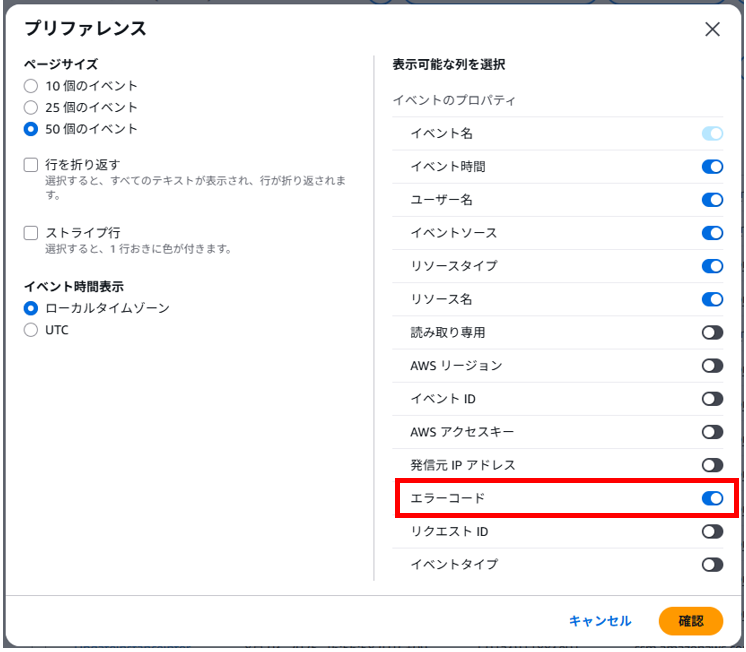
Task: Close the プリファレンス dialog with X
Action: [x=712, y=30]
